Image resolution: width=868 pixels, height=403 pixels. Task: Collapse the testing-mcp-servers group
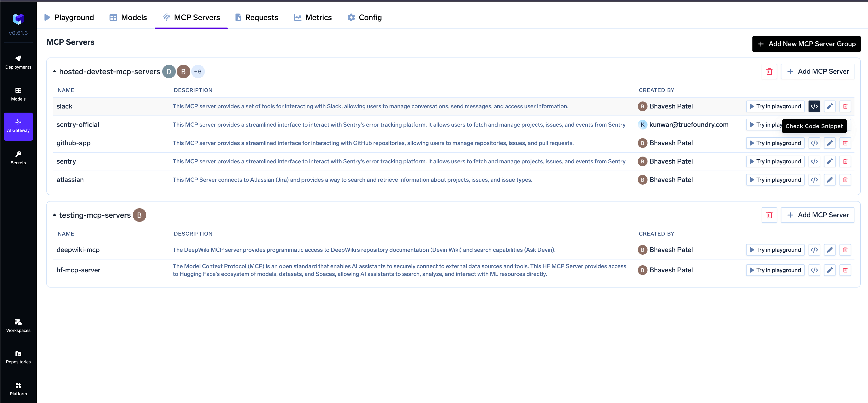(x=54, y=215)
